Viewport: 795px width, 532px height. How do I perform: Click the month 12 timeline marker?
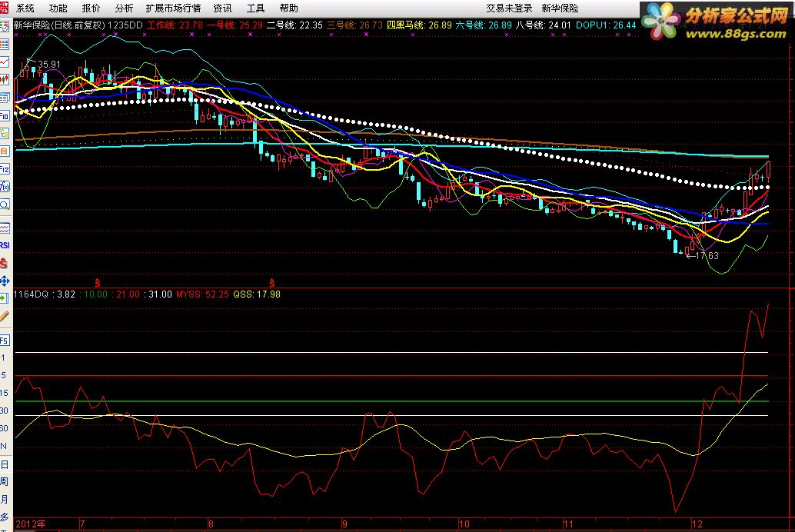click(697, 524)
